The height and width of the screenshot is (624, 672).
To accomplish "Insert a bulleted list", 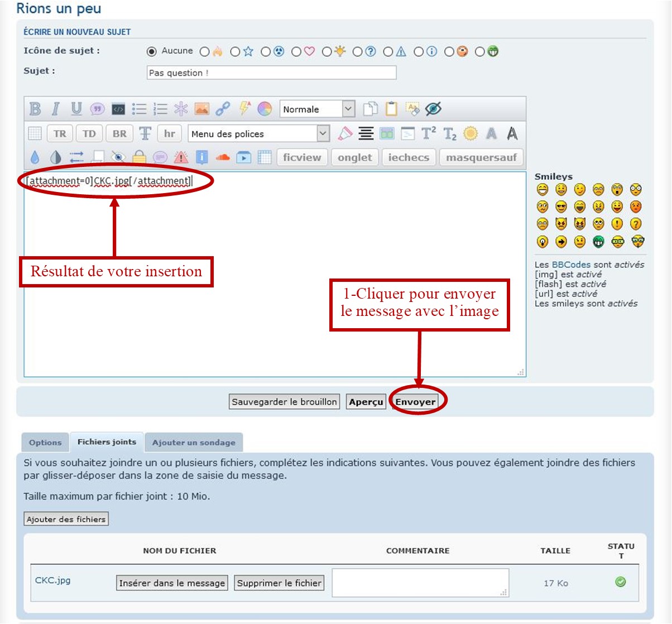I will (139, 109).
